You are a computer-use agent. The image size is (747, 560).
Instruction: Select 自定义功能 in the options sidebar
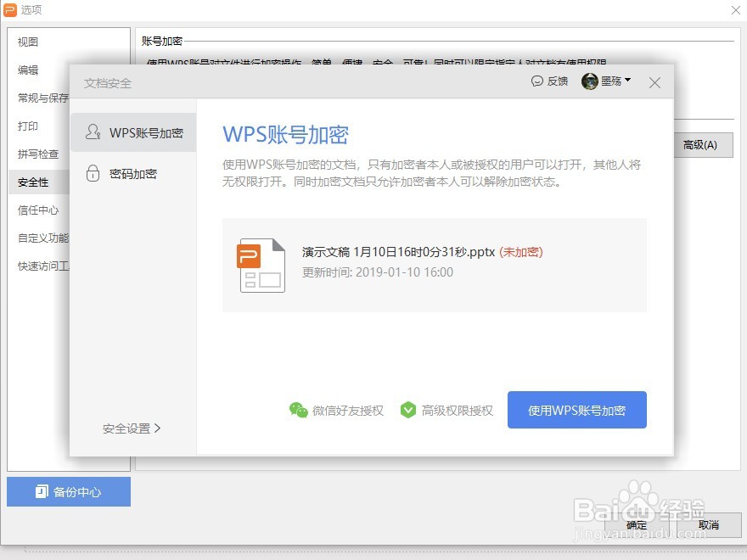point(43,238)
